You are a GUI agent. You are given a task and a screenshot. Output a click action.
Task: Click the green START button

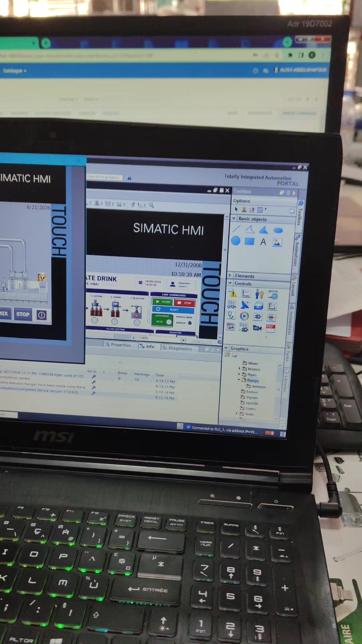(x=163, y=302)
